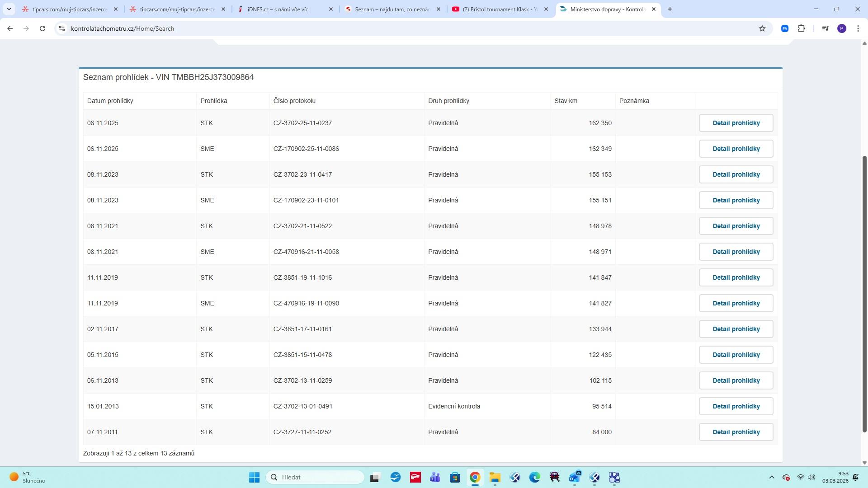Open the media control icon in toolbar
Screen dimensions: 868x488
click(x=826, y=28)
